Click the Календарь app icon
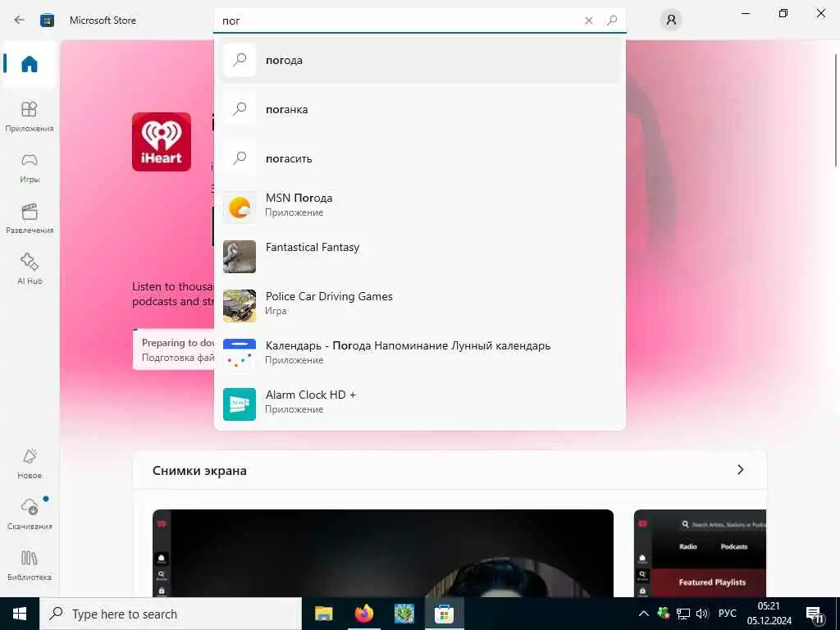This screenshot has height=630, width=840. tap(240, 354)
